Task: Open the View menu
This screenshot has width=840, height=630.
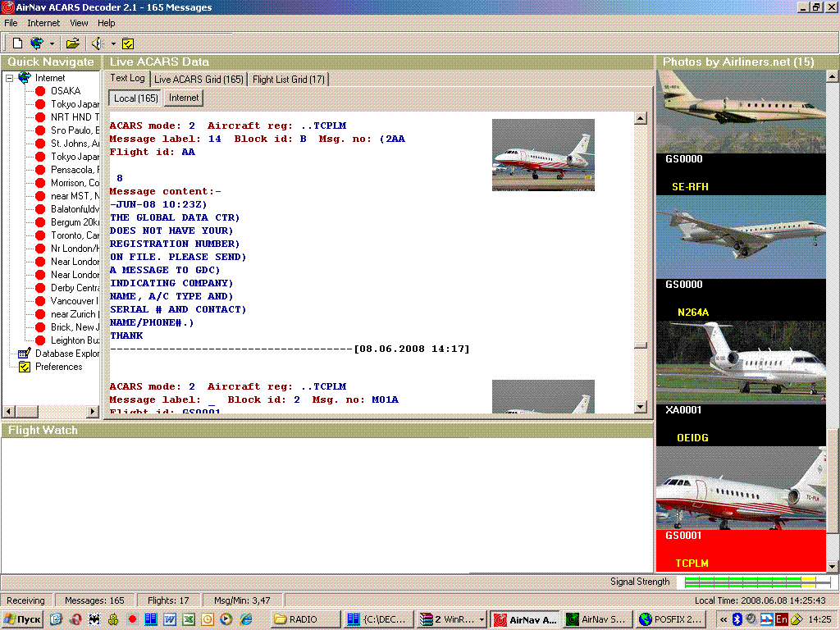Action: point(79,23)
